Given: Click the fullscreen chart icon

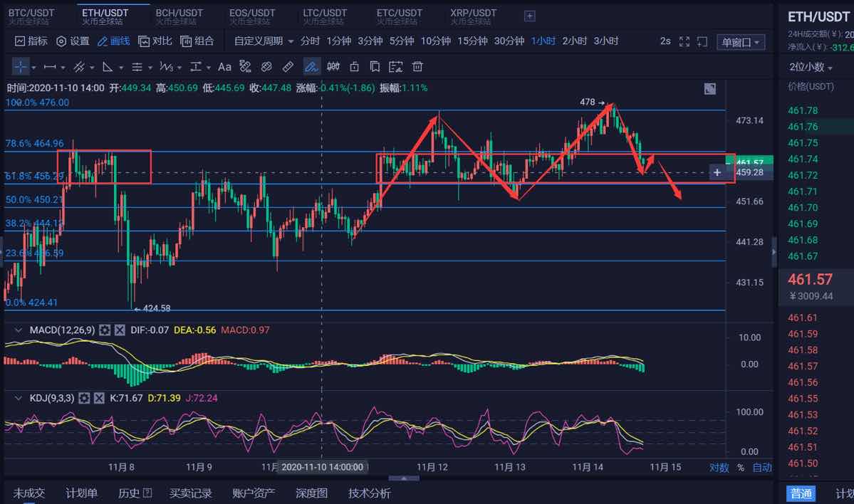Looking at the screenshot, I should (685, 41).
